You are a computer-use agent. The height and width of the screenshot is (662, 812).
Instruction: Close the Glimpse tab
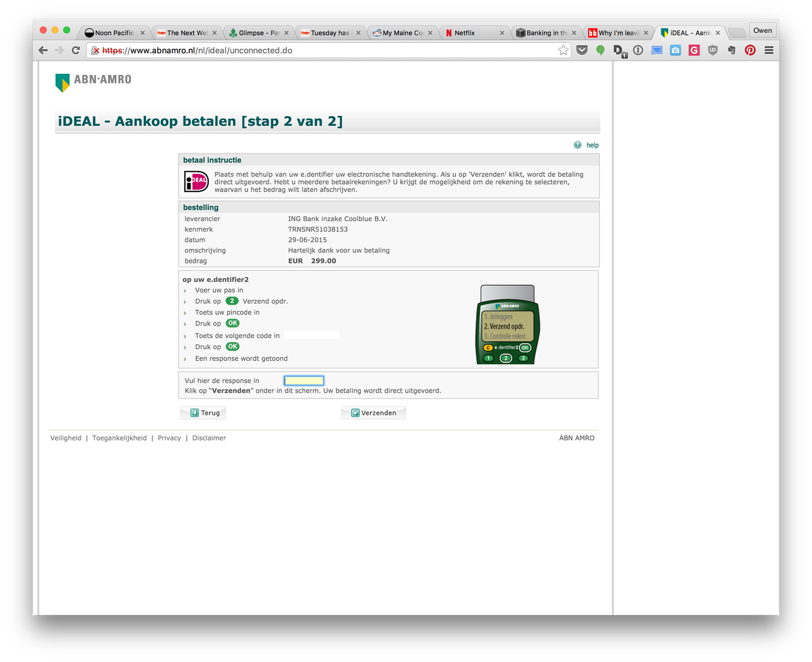click(x=287, y=33)
